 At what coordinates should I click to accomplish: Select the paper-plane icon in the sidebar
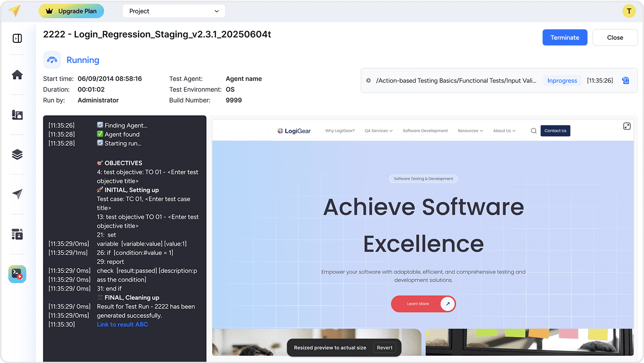pyautogui.click(x=17, y=194)
